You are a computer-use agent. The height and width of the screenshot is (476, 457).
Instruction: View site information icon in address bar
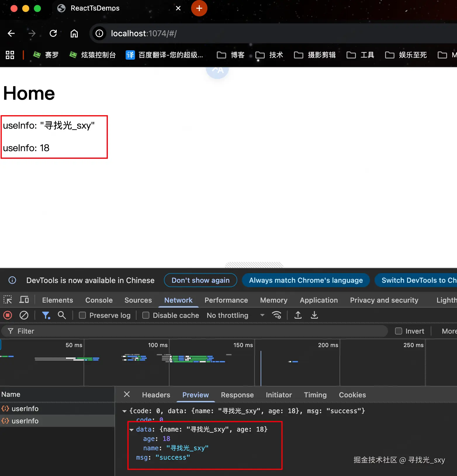click(x=99, y=33)
